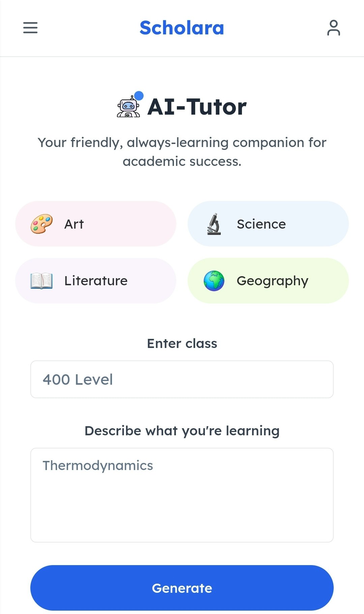Select the globe Geography icon

pos(214,281)
